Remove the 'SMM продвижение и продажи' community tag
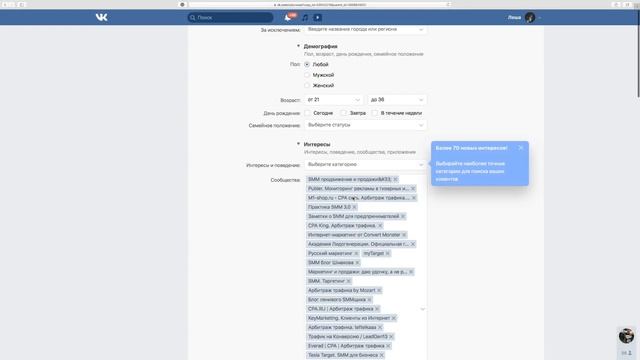Viewport: 640px width, 360px height. [x=395, y=179]
